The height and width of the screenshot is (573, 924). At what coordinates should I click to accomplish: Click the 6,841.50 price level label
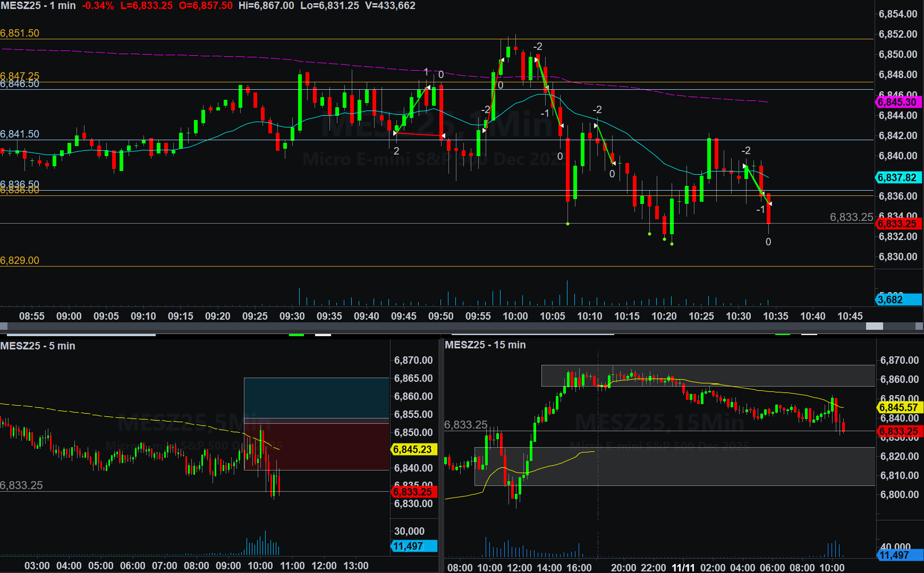20,134
